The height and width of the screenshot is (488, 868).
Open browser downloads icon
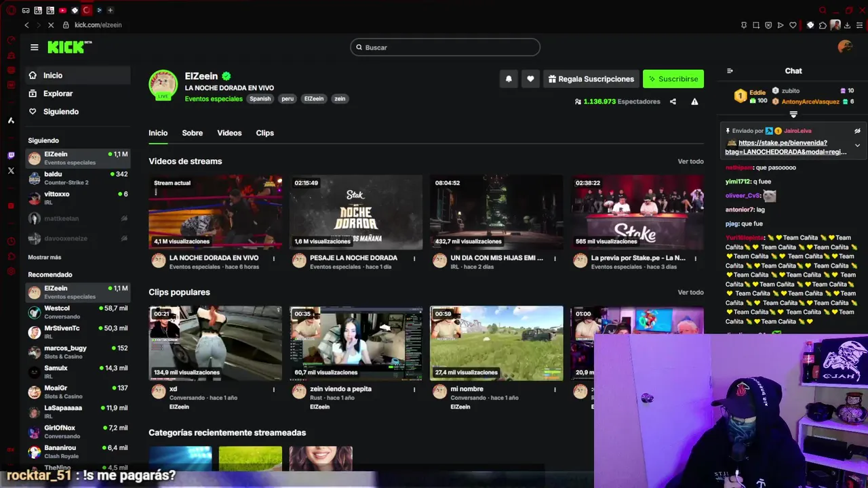(x=848, y=25)
